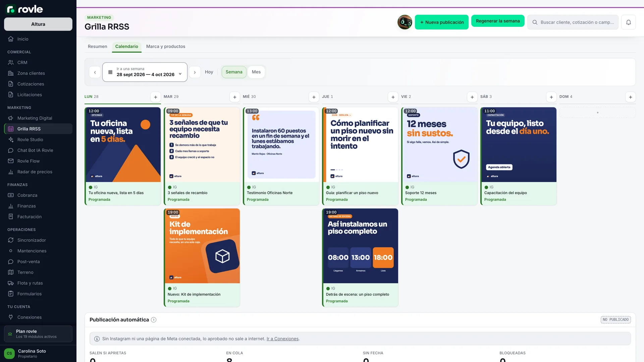
Task: Add a post on Saturday 3 with plus
Action: pos(551,97)
